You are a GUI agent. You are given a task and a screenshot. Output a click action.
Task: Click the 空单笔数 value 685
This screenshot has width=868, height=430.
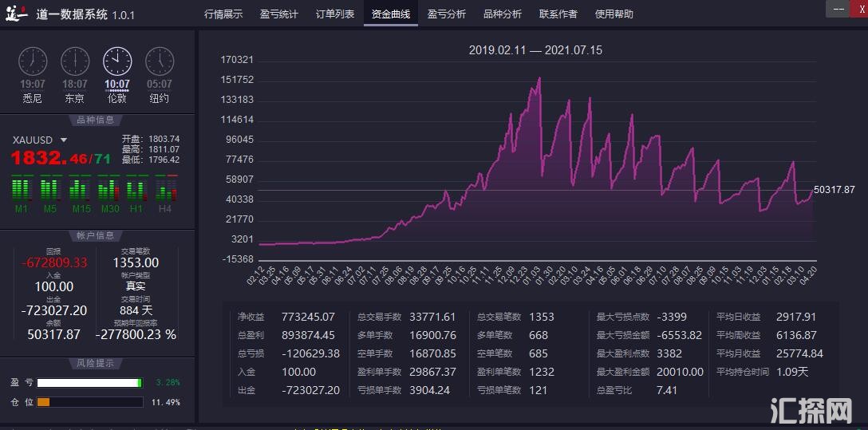pos(539,353)
